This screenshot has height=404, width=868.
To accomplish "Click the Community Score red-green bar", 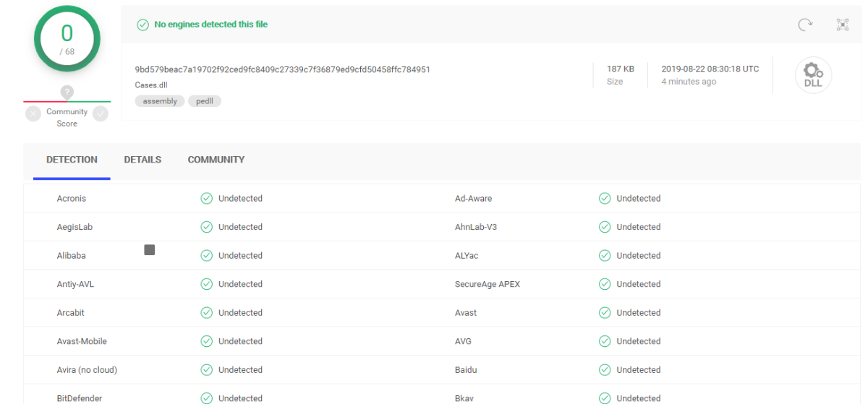I will click(x=67, y=101).
